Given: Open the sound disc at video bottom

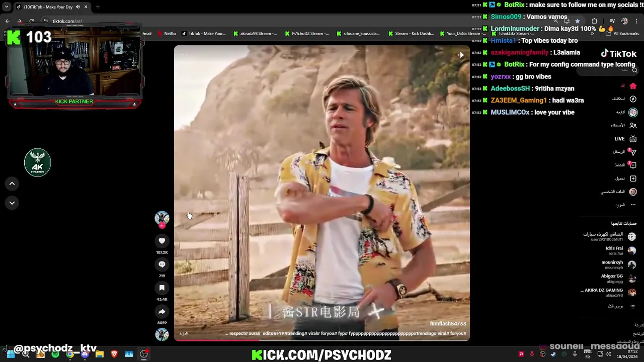Looking at the screenshot, I should click(x=162, y=334).
